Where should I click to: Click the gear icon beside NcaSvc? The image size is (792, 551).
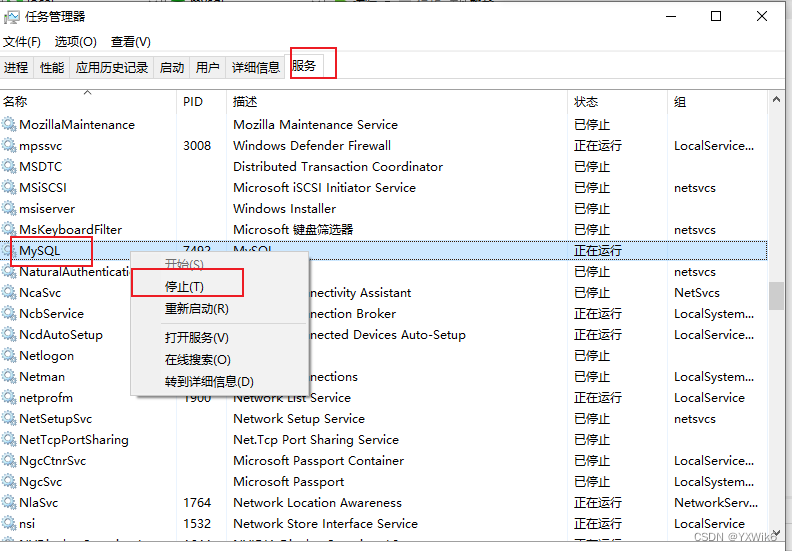click(9, 292)
